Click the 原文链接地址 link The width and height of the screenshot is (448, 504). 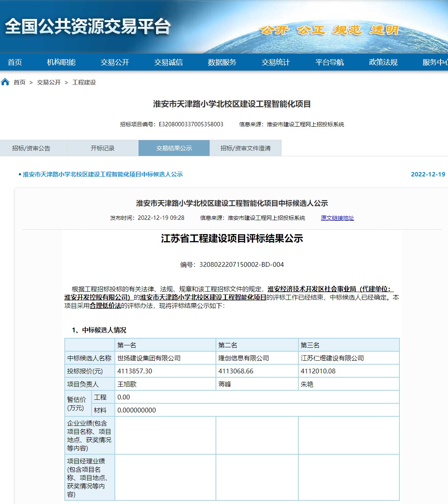(x=337, y=218)
